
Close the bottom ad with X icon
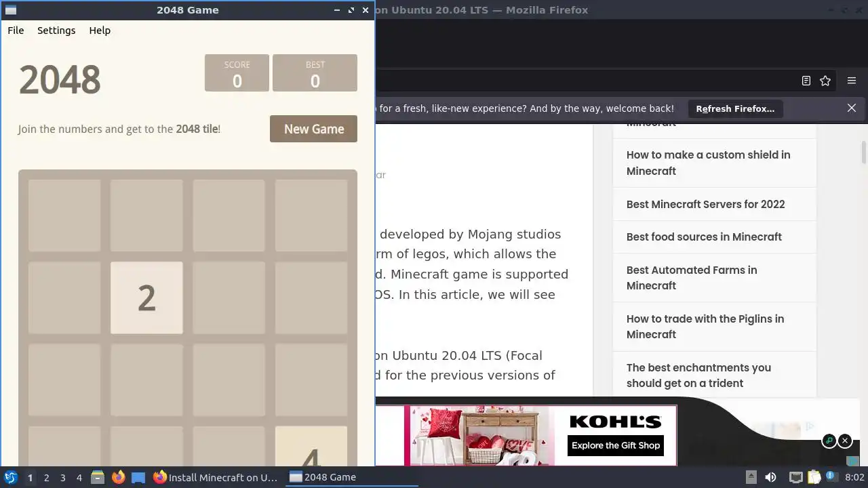point(845,441)
